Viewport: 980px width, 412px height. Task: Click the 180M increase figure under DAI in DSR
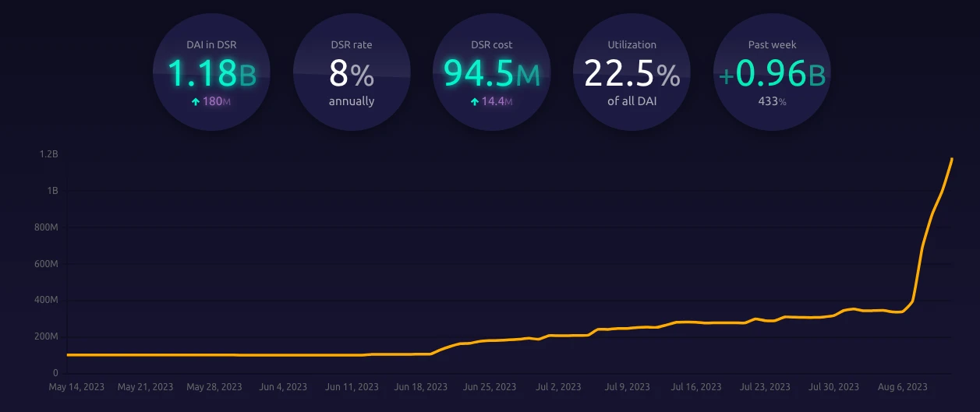pyautogui.click(x=217, y=101)
